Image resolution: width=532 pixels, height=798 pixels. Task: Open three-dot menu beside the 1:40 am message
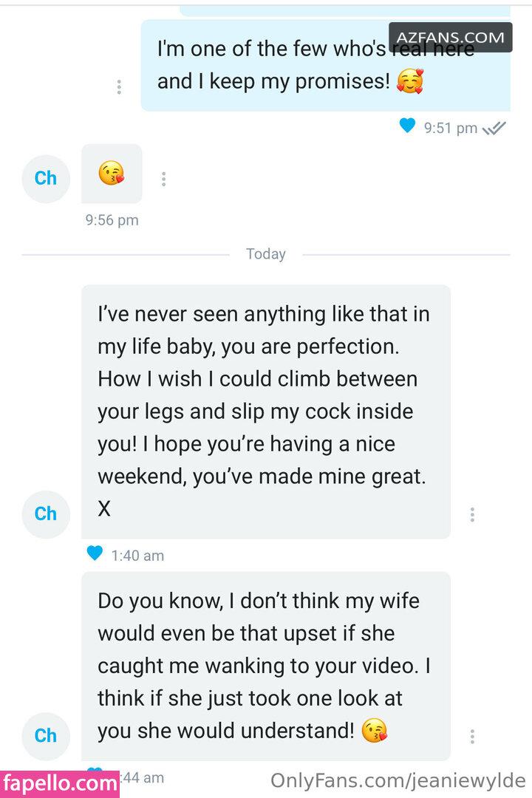pyautogui.click(x=472, y=514)
